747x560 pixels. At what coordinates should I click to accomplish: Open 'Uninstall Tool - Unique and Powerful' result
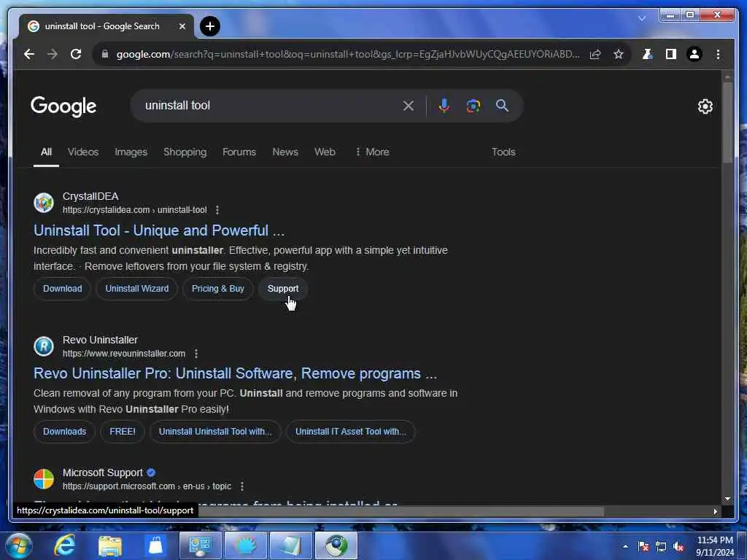click(159, 230)
